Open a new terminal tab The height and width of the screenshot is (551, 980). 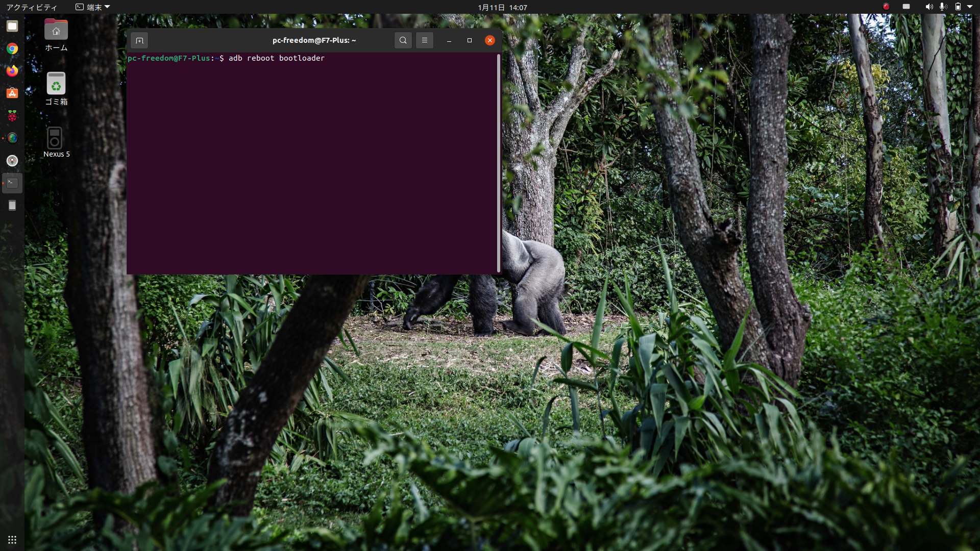[x=139, y=40]
